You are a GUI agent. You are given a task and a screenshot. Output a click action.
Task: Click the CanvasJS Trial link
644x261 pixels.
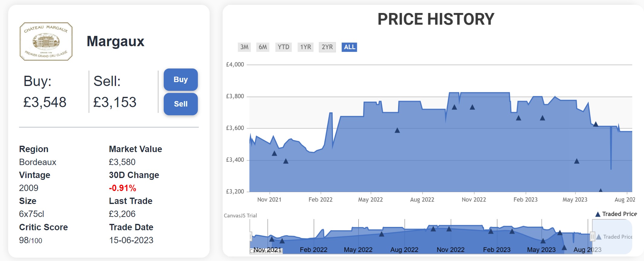point(240,215)
